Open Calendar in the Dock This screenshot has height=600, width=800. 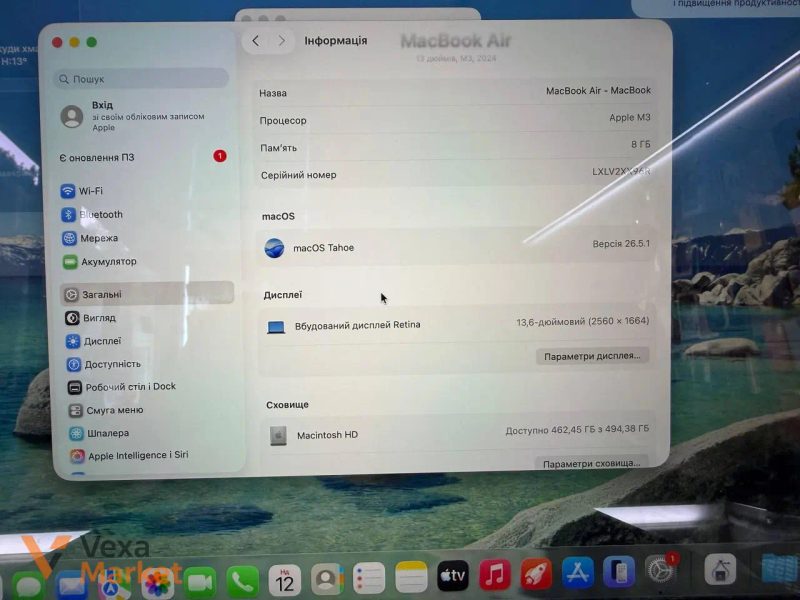[x=285, y=580]
